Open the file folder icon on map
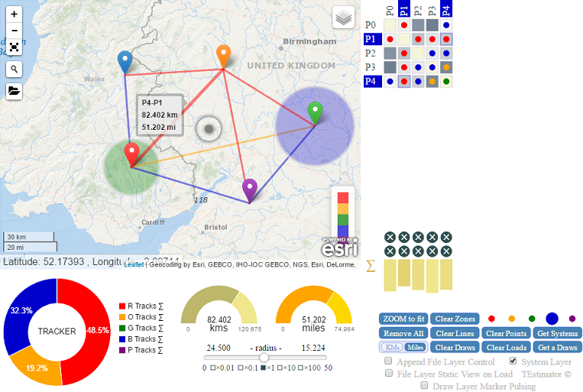Screen dimensions: 583x392 15,91
